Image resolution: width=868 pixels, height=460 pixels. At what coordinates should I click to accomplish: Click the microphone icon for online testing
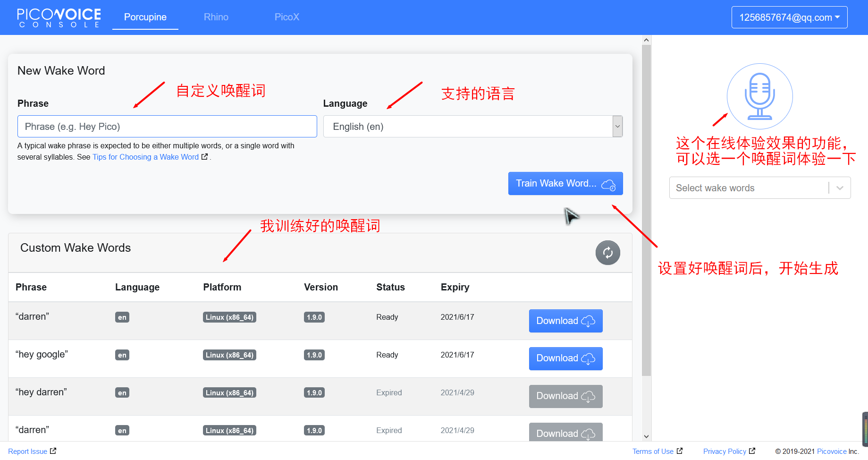click(759, 96)
